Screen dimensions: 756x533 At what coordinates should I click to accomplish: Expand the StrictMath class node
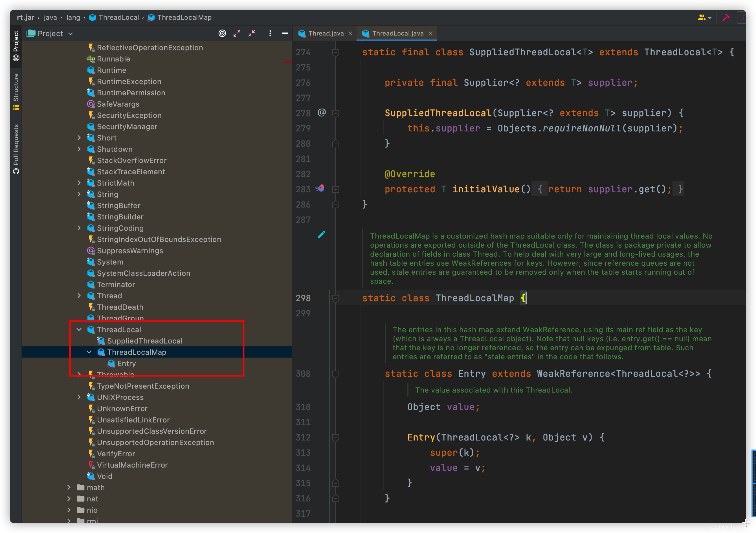point(79,183)
